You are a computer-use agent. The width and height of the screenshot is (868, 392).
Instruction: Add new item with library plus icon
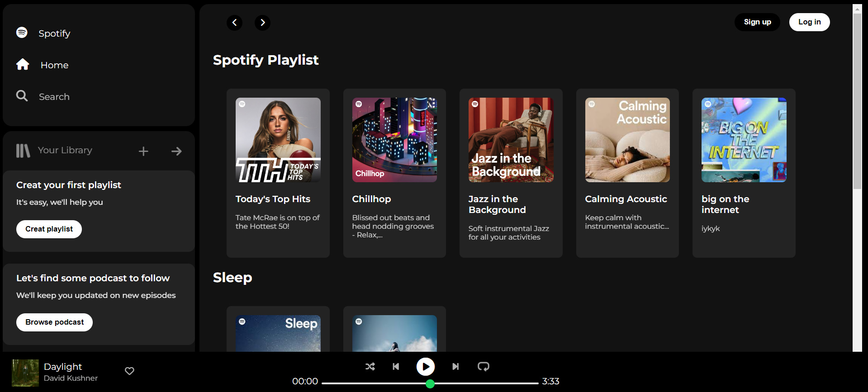click(x=143, y=151)
